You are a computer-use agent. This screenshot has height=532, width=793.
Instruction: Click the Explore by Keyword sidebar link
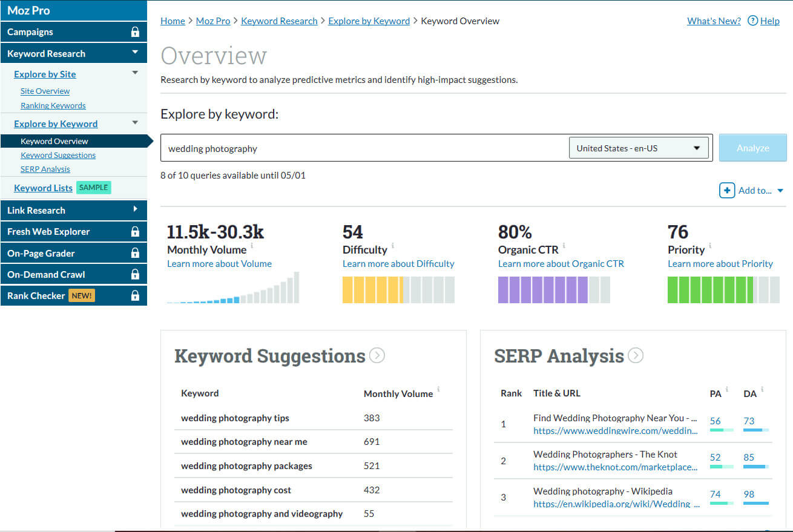click(x=56, y=123)
